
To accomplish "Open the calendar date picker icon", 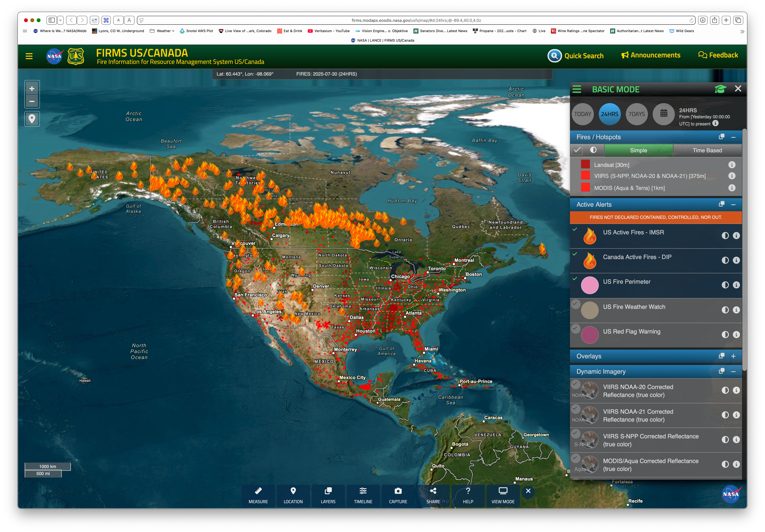I will pos(663,114).
